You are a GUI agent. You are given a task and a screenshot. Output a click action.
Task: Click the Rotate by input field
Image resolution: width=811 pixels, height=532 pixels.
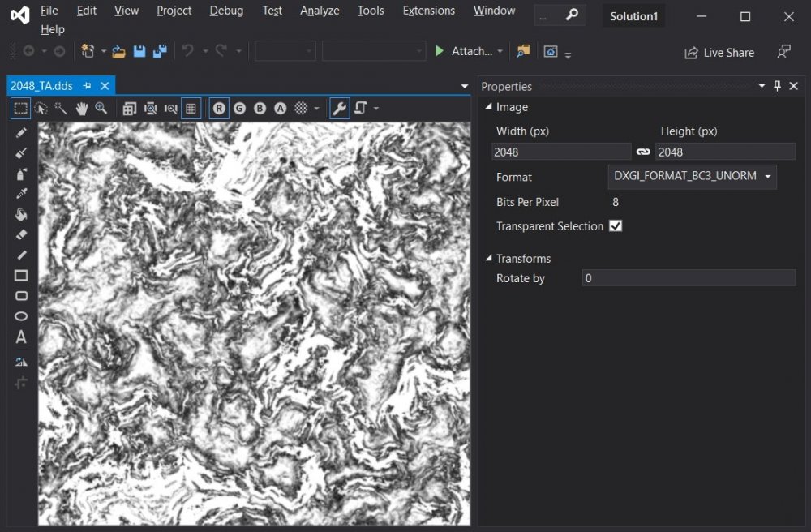point(689,278)
